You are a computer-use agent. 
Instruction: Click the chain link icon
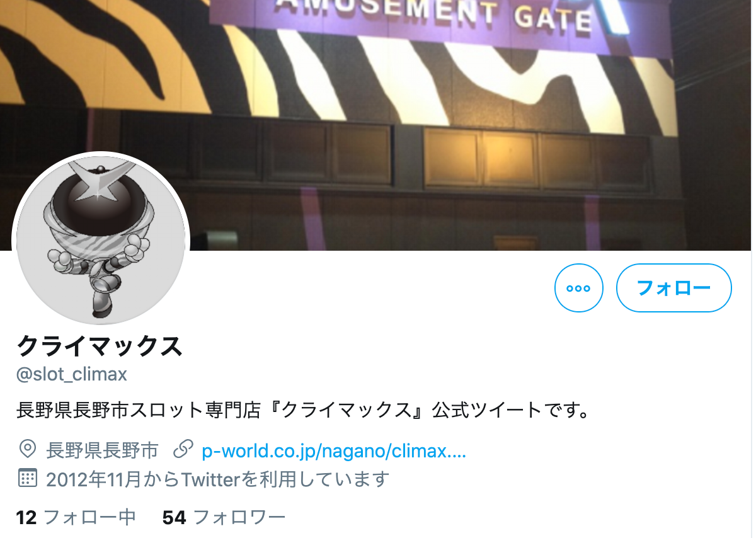pyautogui.click(x=182, y=450)
